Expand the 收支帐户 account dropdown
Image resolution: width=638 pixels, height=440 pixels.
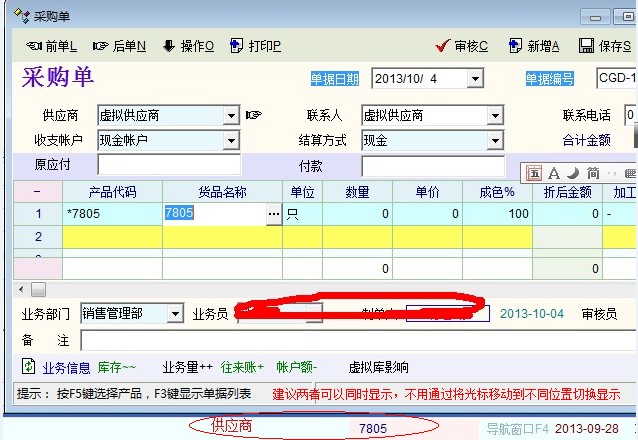[231, 140]
